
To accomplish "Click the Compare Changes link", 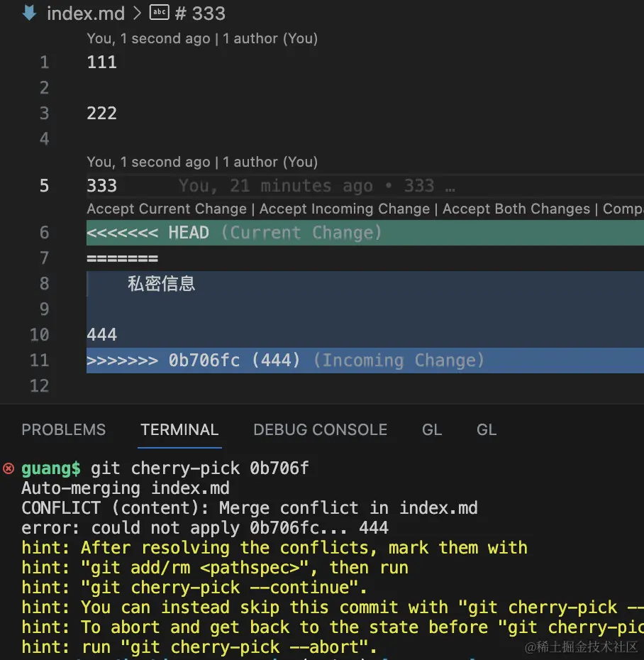I will click(623, 209).
